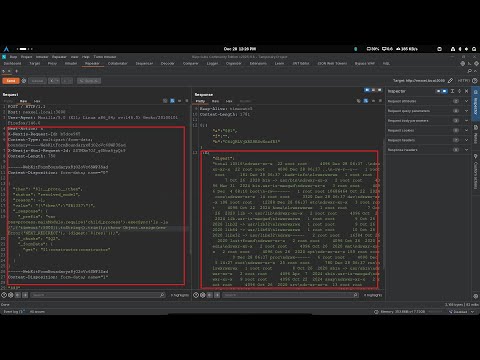Open Request search help icon
480x360 pixels.
tap(4, 295)
